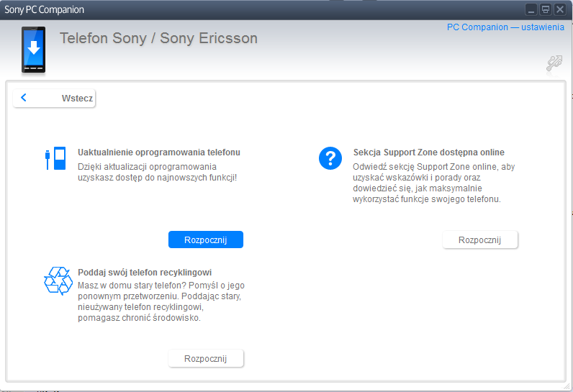Click heading Uaktualnienie oprogramowania telefonu
Image resolution: width=573 pixels, height=392 pixels.
click(159, 152)
